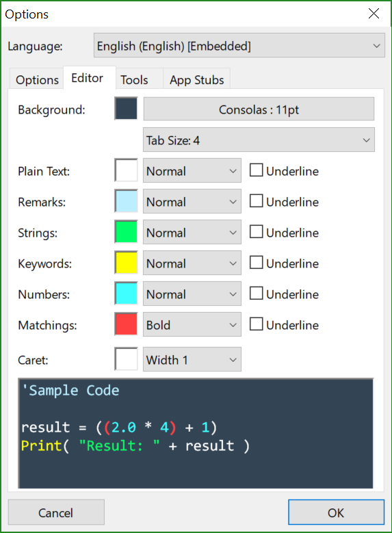The width and height of the screenshot is (392, 533).
Task: Open the Tab Size dropdown
Action: (259, 140)
